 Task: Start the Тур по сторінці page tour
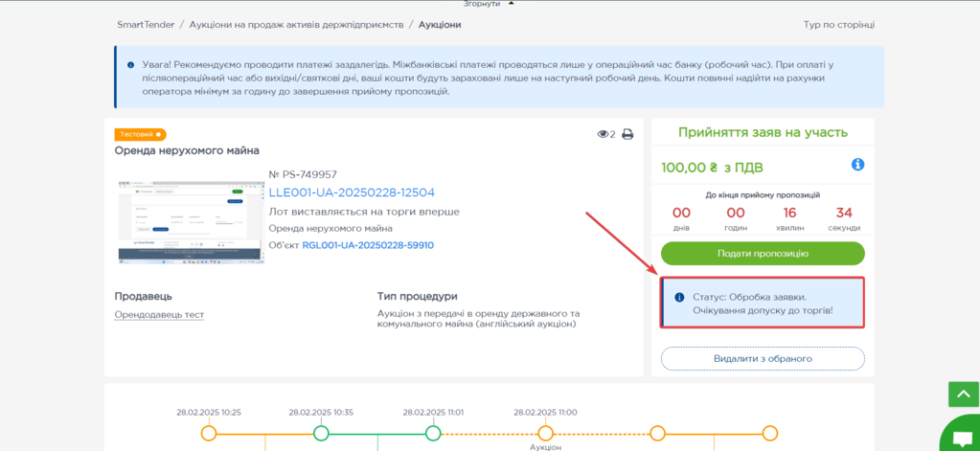tap(838, 25)
